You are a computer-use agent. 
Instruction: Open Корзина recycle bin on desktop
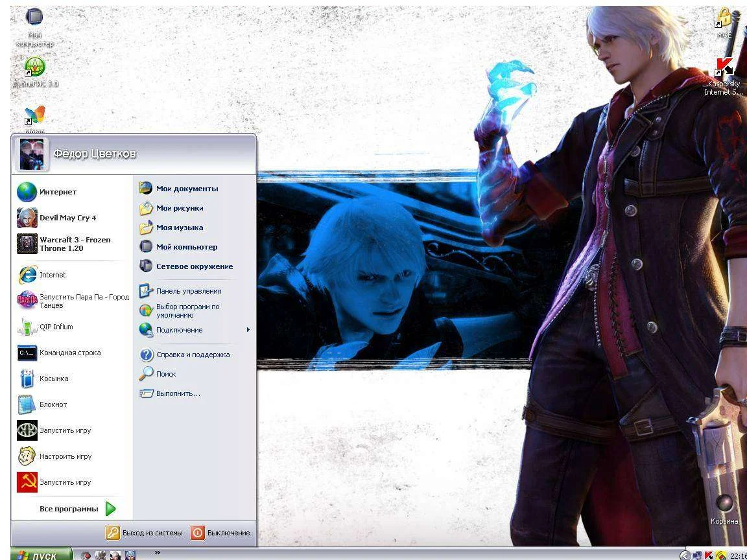(724, 509)
